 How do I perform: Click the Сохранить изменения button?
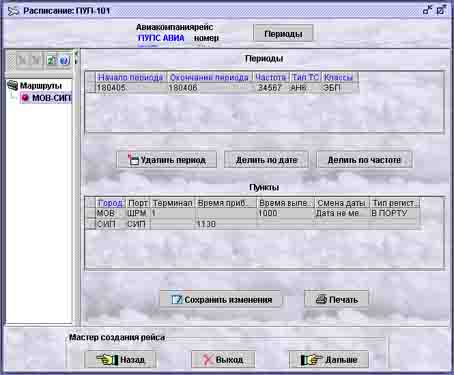point(221,299)
